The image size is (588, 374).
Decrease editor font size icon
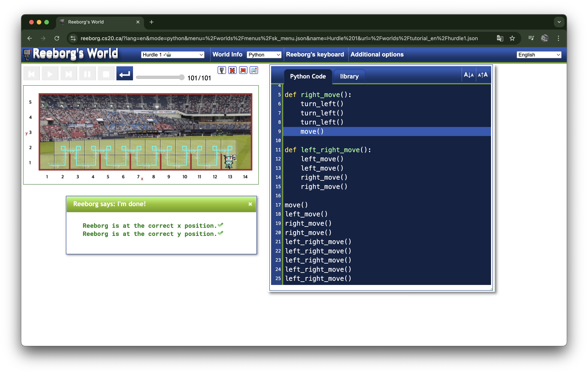tap(468, 75)
